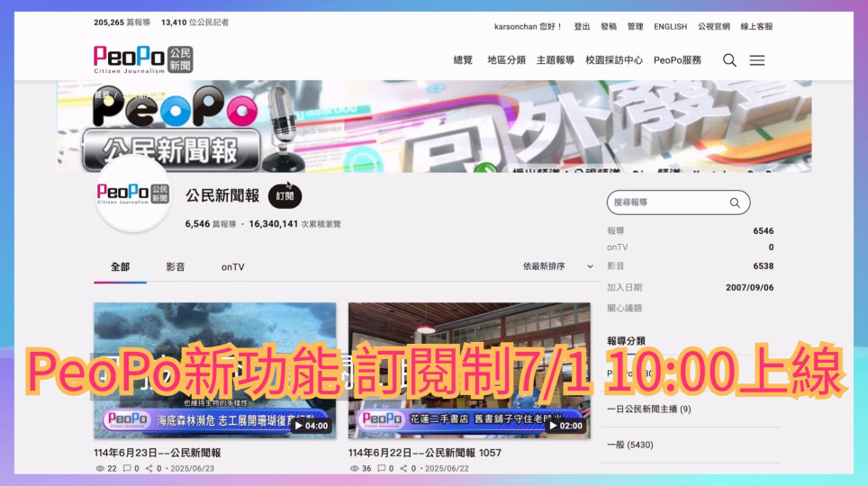Switch to the onTV tab

(x=232, y=267)
